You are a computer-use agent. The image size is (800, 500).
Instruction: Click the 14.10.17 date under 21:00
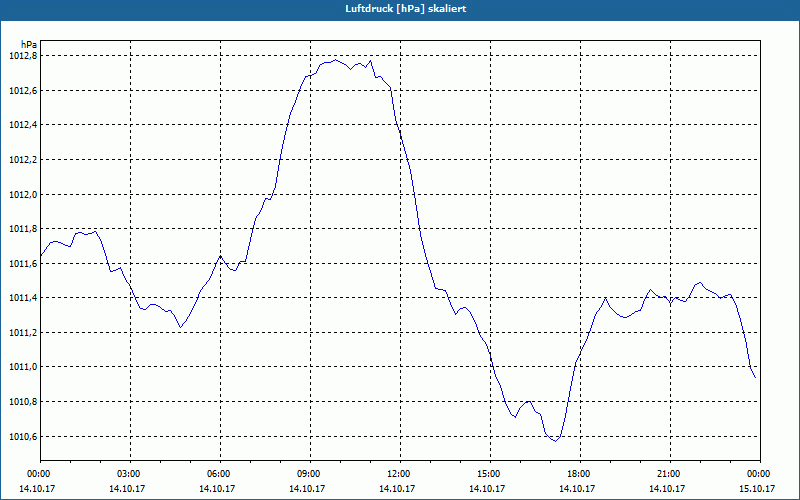coord(667,489)
